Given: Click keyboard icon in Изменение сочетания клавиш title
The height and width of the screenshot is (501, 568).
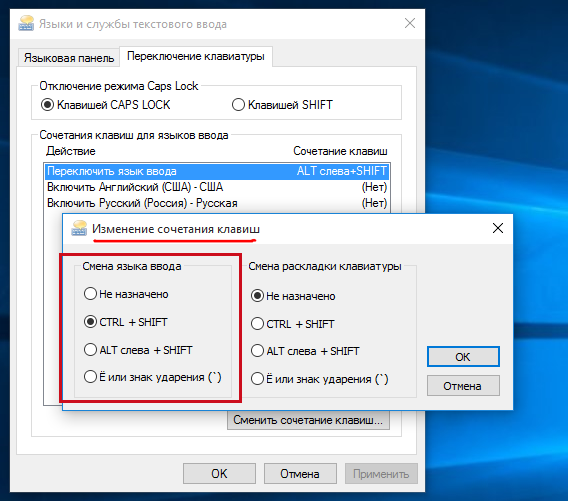Looking at the screenshot, I should pyautogui.click(x=79, y=228).
